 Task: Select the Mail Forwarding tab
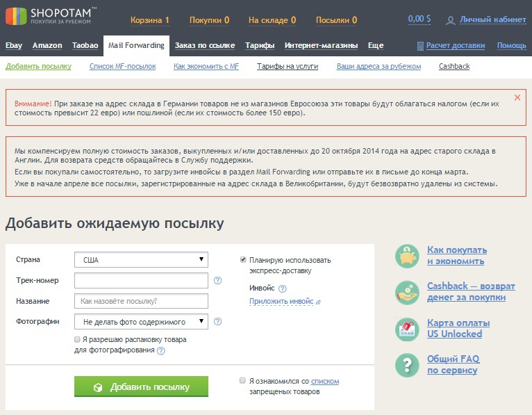coord(136,45)
